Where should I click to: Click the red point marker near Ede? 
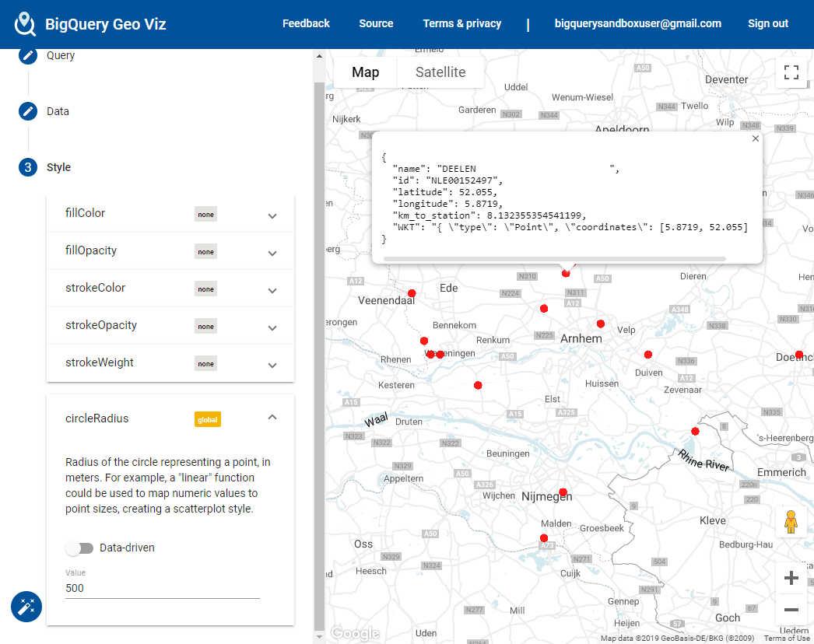click(412, 293)
